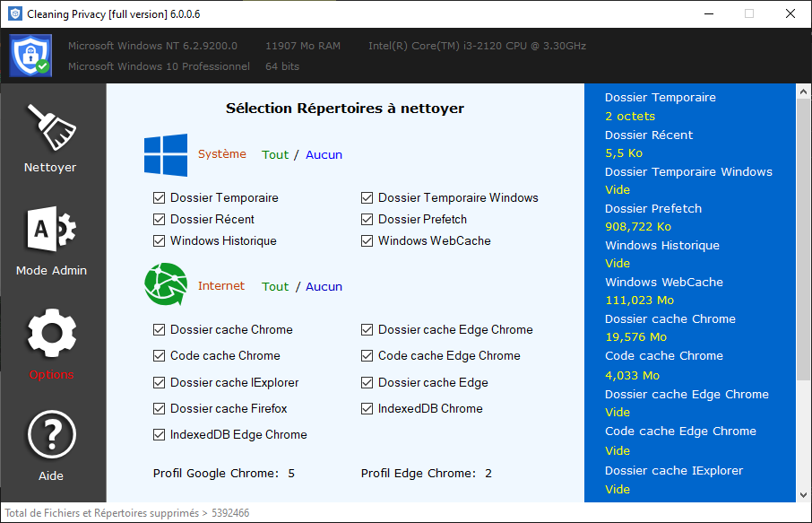Image resolution: width=812 pixels, height=523 pixels.
Task: Click the green Internet globe icon
Action: click(x=166, y=284)
